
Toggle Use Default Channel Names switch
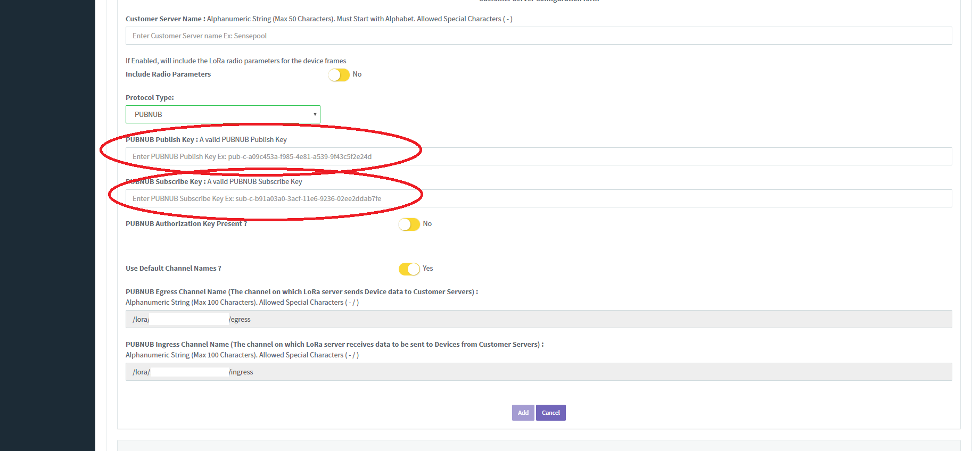[x=409, y=269]
